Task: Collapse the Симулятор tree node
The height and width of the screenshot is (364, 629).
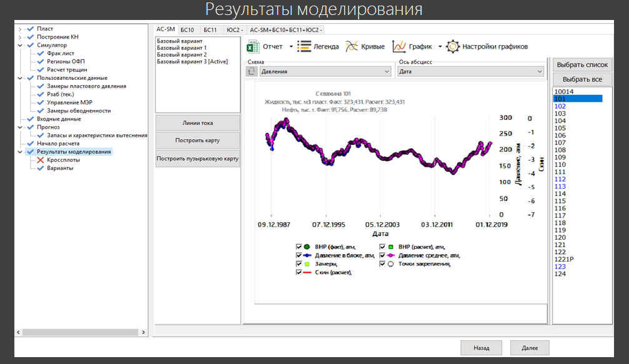Action: click(19, 46)
